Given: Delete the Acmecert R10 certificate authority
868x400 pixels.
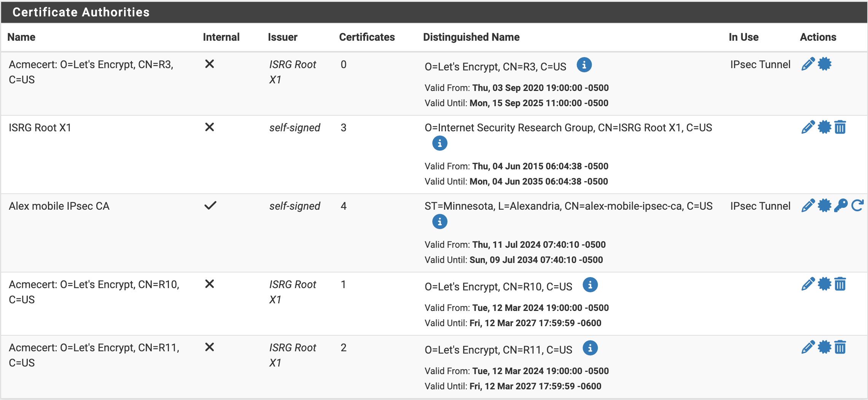Looking at the screenshot, I should click(840, 284).
